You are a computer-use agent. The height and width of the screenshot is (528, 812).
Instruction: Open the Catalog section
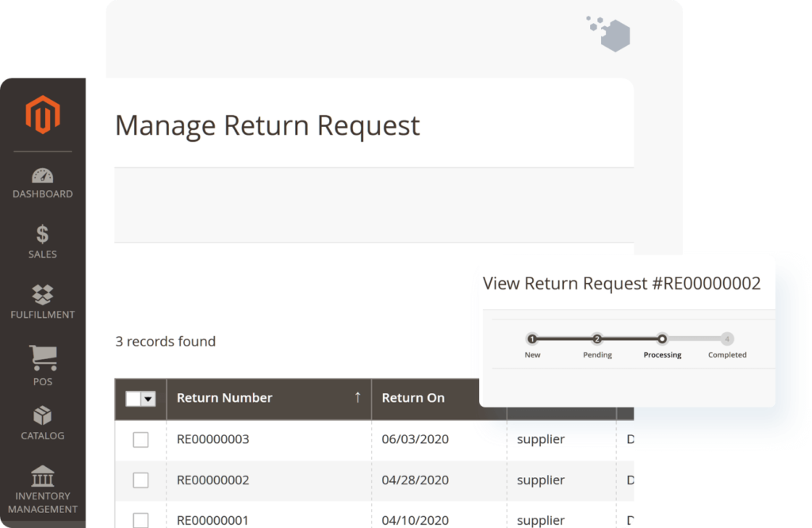[x=42, y=423]
